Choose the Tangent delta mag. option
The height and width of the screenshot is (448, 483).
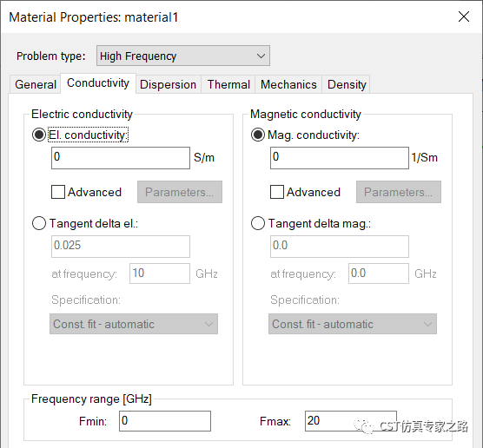click(258, 223)
